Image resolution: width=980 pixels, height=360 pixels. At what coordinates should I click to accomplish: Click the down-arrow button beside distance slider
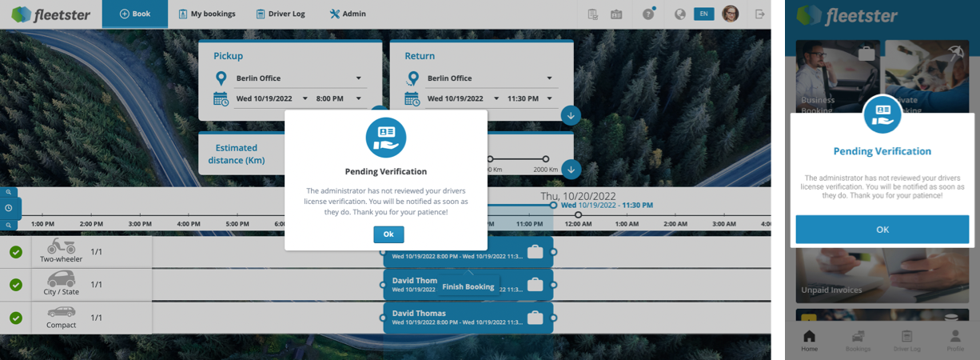pyautogui.click(x=571, y=169)
